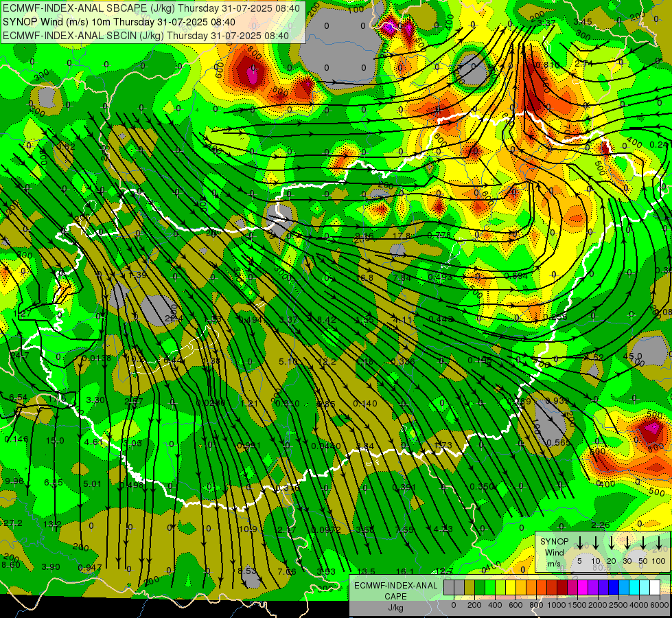Click the map value '4.11'

point(402,319)
